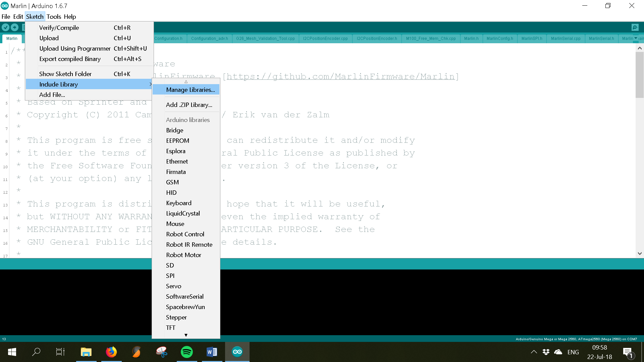Include the Bridge library
The image size is (644, 362).
point(186,130)
